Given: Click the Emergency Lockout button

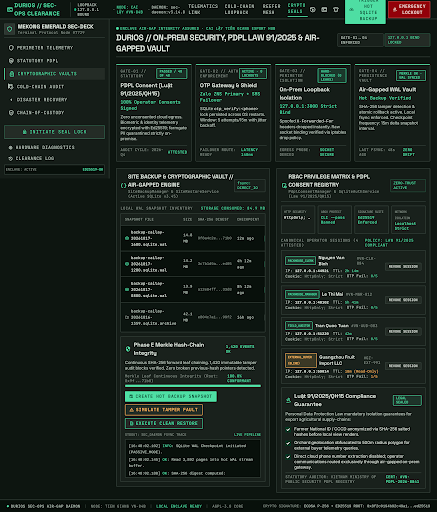Looking at the screenshot, I should pos(409,9).
